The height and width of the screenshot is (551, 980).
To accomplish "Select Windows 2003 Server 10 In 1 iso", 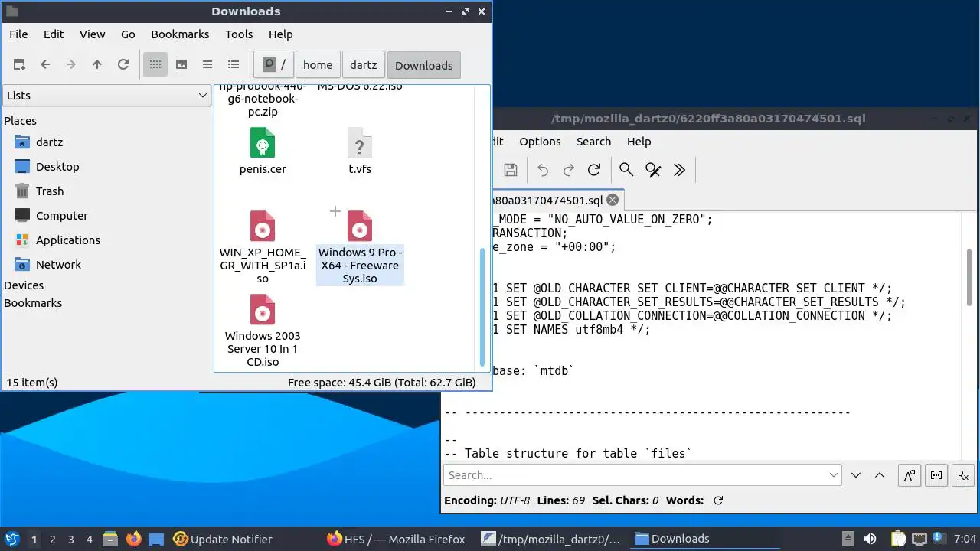I will (x=263, y=331).
